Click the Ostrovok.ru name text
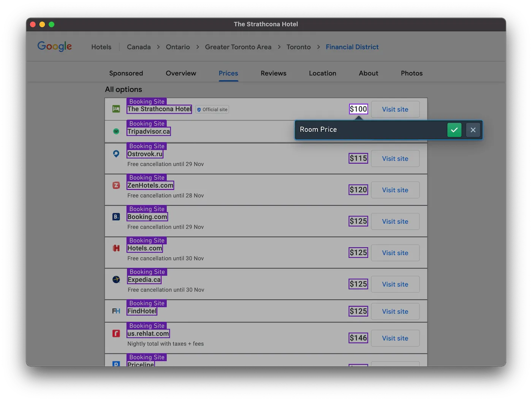Viewport: 532px width, 401px height. tap(145, 154)
